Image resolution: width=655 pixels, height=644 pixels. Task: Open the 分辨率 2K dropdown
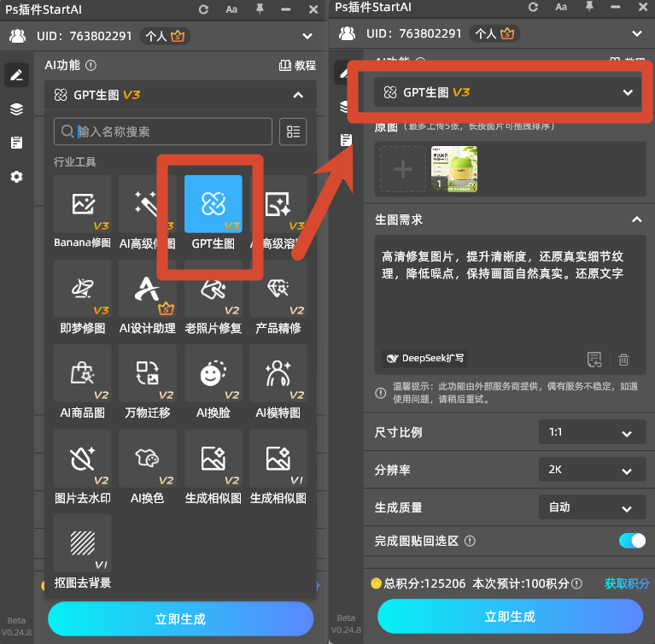tap(592, 470)
